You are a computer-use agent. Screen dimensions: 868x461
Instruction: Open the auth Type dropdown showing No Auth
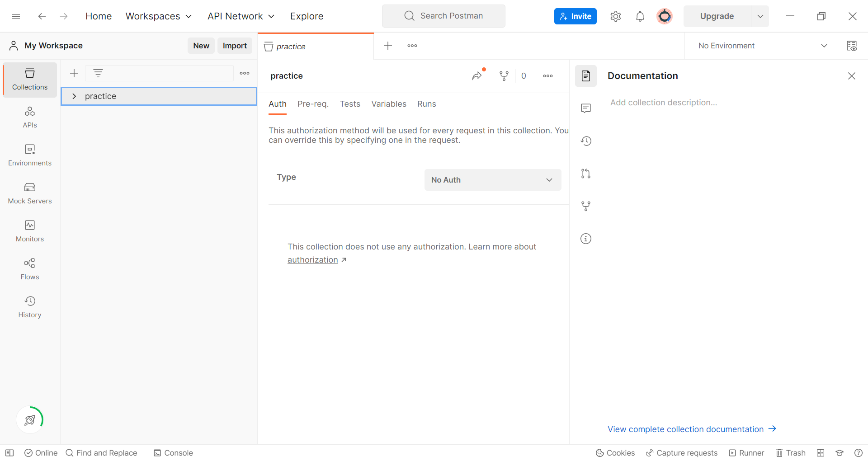[x=493, y=180]
